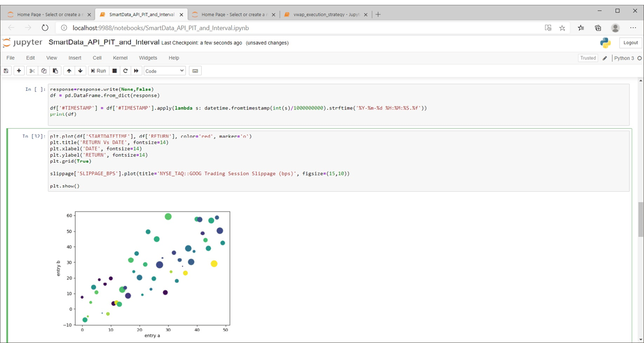The height and width of the screenshot is (343, 644).
Task: Click the plt.plot code cell
Action: [x=339, y=161]
